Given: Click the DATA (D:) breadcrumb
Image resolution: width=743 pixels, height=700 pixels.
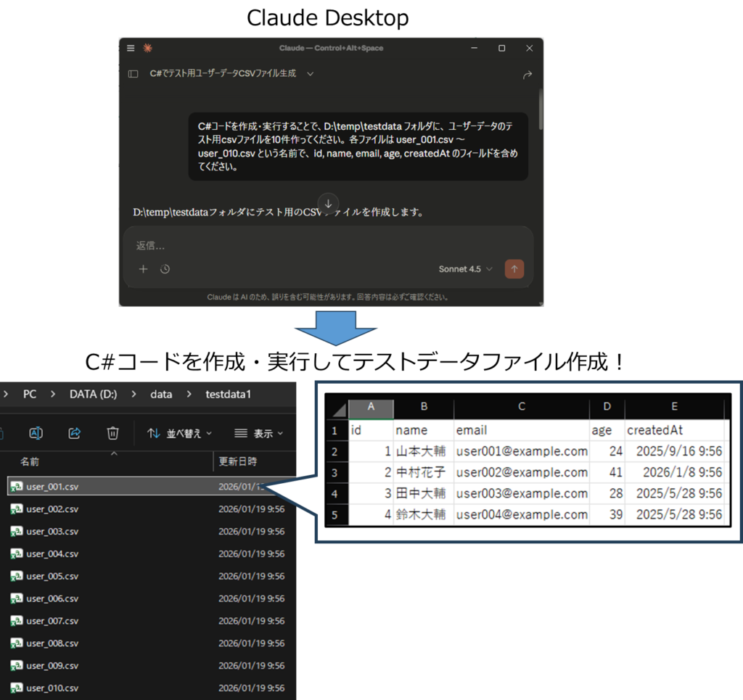Looking at the screenshot, I should coord(93,395).
